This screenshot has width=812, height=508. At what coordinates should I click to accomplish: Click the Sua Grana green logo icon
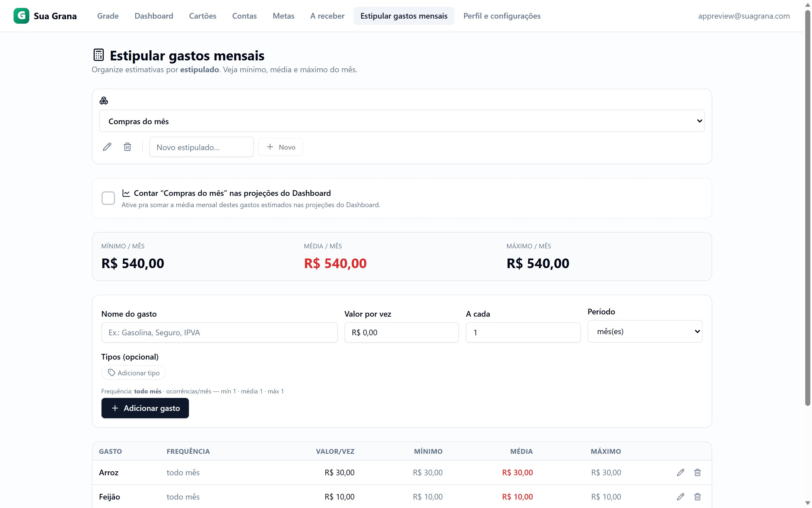click(x=21, y=16)
